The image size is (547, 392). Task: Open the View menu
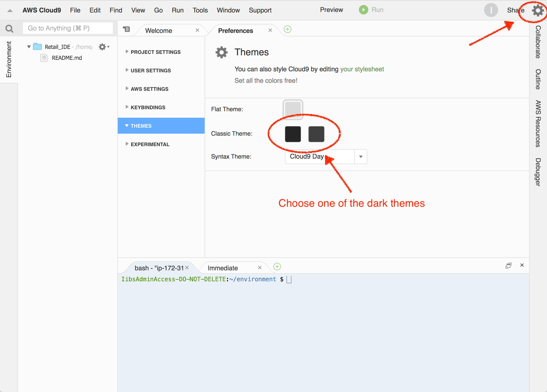[x=138, y=10]
